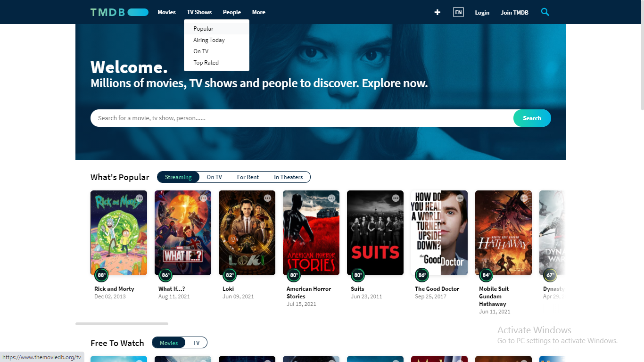
Task: Open options menu on What If...? poster
Action: coord(204,198)
